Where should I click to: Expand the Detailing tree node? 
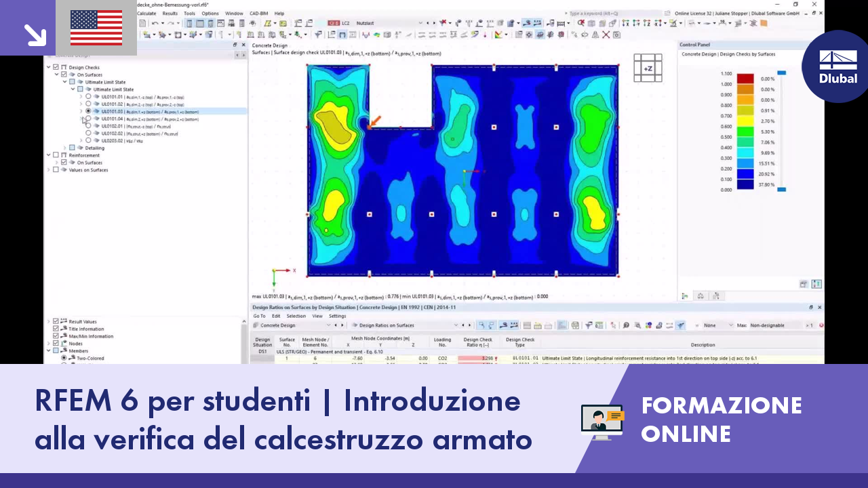[64, 148]
